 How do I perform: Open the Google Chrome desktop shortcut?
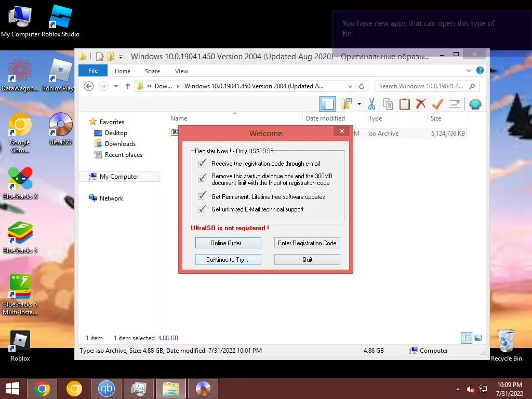20,133
